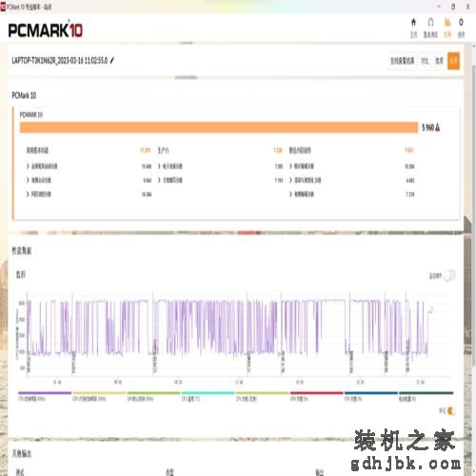
Task: Click the warning triangle beside score 5 960
Action: point(438,128)
